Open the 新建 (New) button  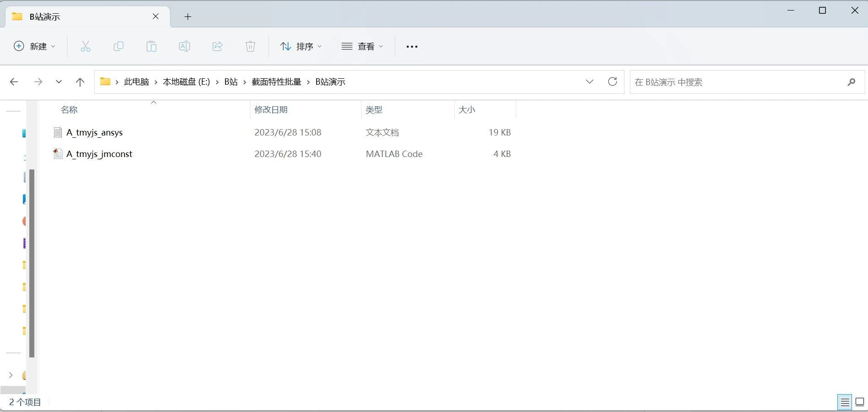34,46
